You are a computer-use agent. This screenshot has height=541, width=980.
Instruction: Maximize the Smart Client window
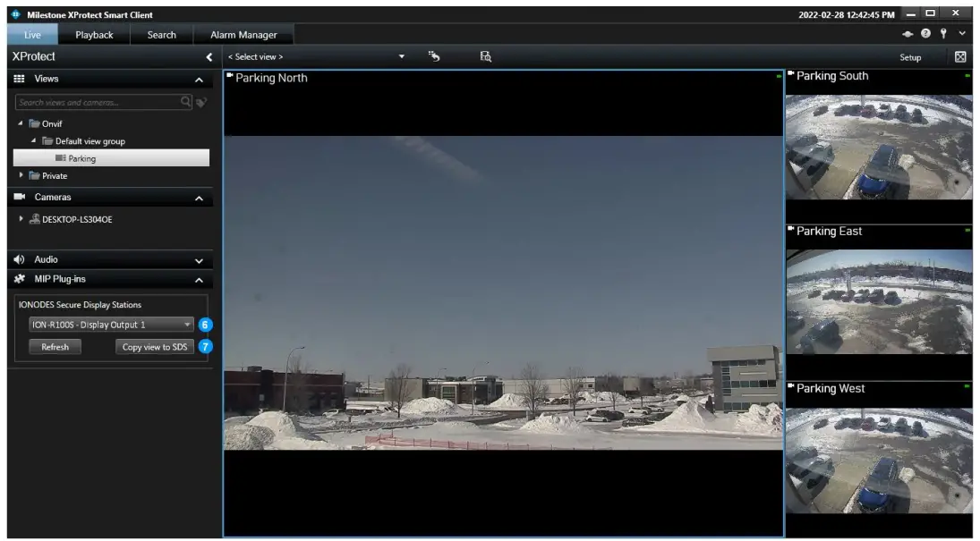931,13
